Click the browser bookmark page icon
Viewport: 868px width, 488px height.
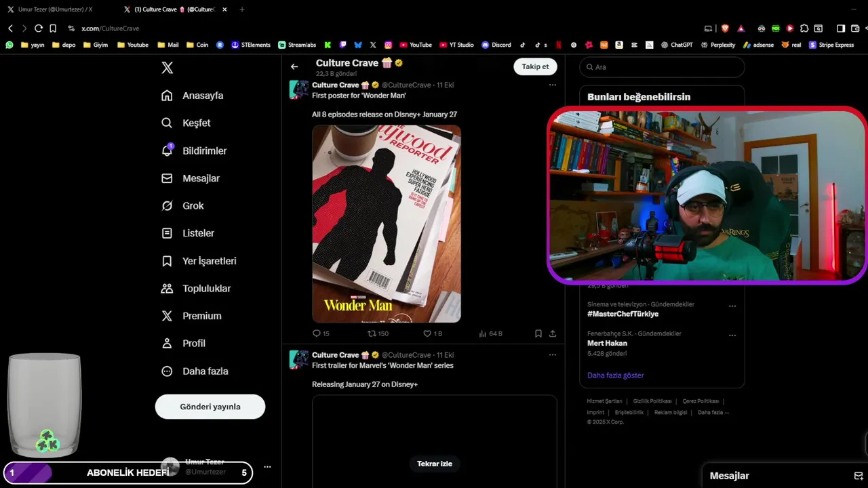coord(53,28)
